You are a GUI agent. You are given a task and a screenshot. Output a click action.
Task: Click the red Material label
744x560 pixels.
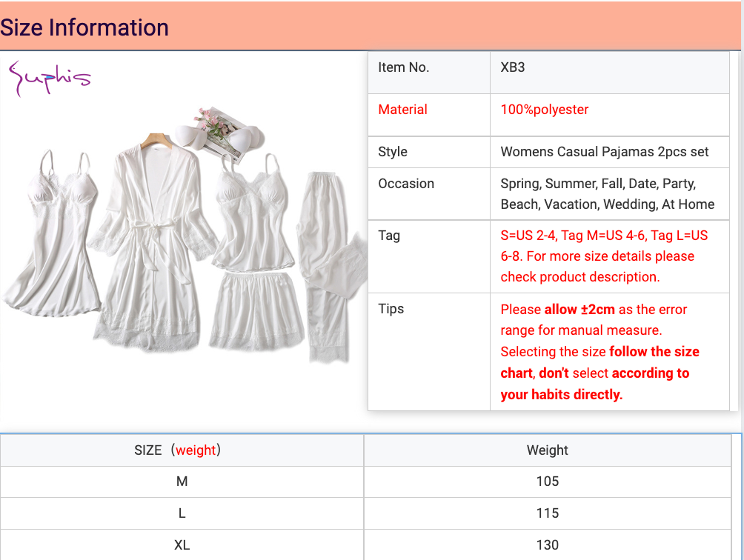pos(402,110)
